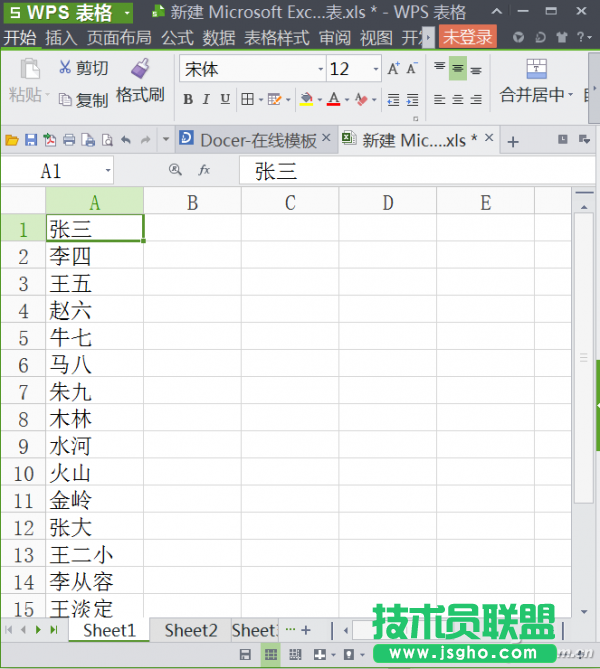Select normal grid view icon in status bar
This screenshot has height=669, width=600.
271,654
